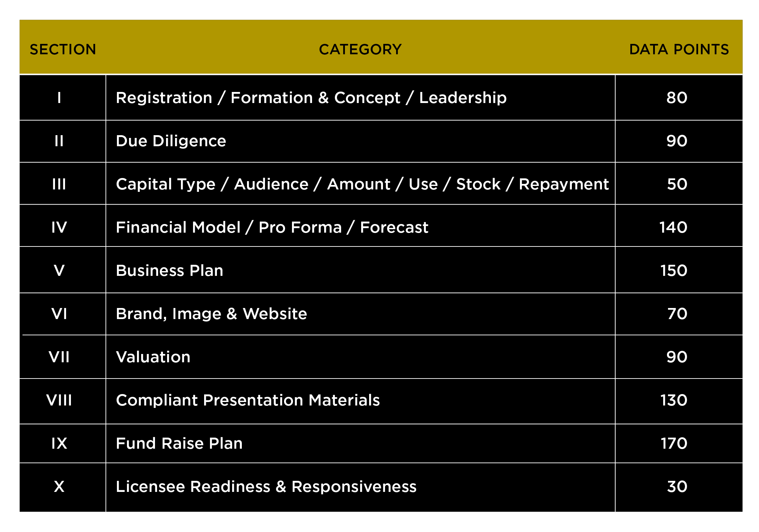
Task: Click the 150 data points value
Action: (674, 271)
